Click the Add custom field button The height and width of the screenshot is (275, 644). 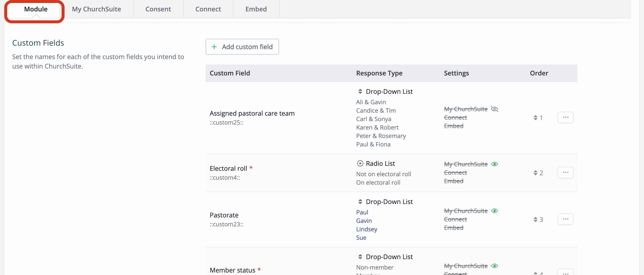242,47
